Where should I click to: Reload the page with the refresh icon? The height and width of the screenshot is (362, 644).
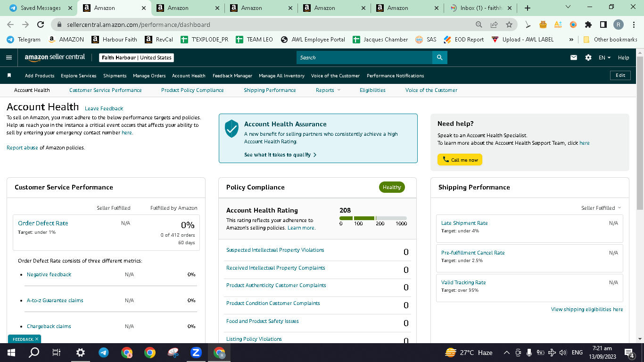point(41,25)
